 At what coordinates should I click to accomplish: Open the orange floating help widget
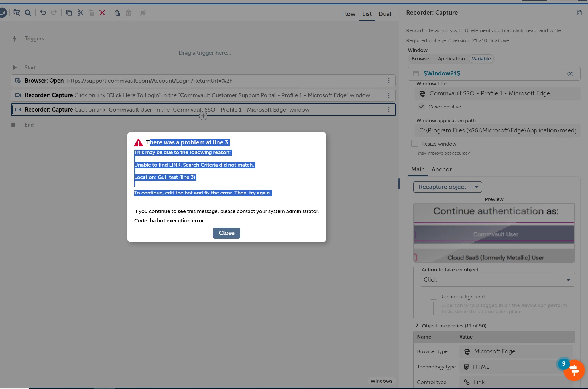click(574, 370)
